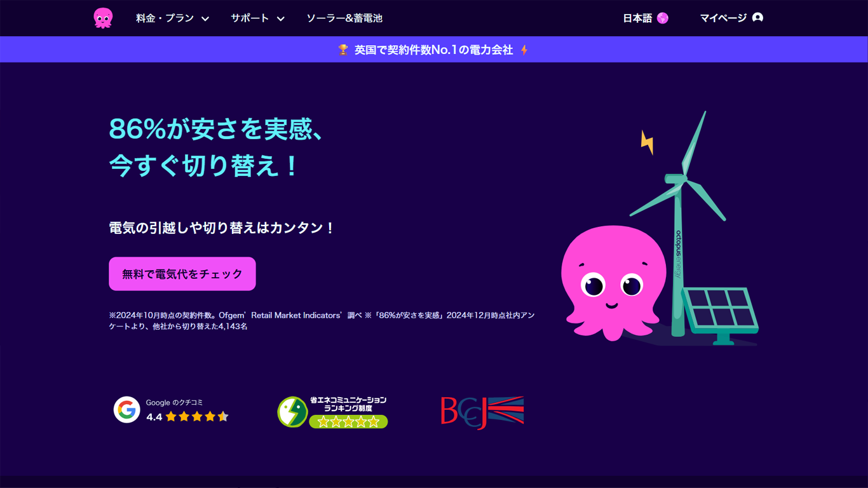Screen dimensions: 868x488
Task: Click the 英国で契約件数No.1の電力会社 banner text
Action: (x=433, y=50)
